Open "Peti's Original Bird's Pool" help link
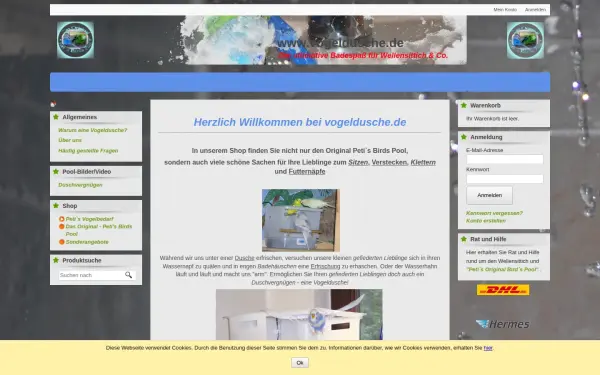 click(502, 269)
